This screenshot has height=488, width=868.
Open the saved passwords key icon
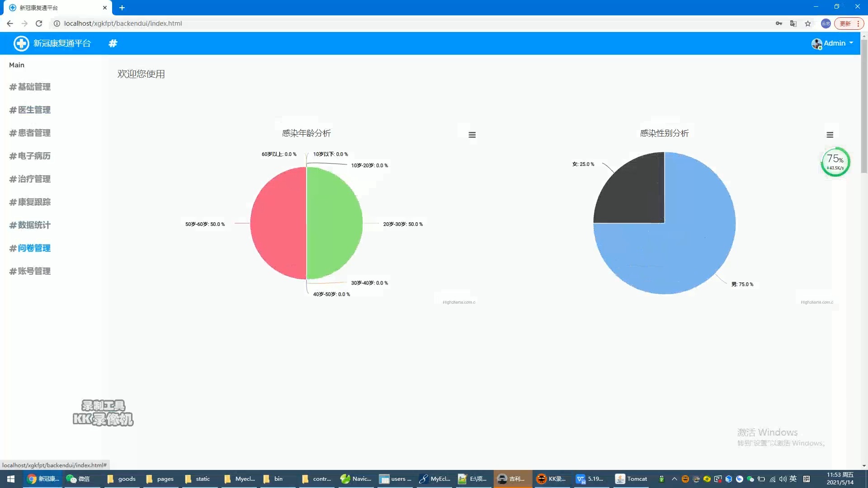tap(779, 23)
